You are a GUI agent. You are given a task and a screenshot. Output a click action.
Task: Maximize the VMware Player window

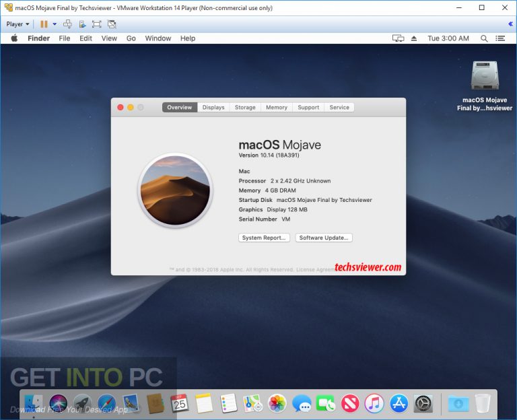tap(482, 7)
